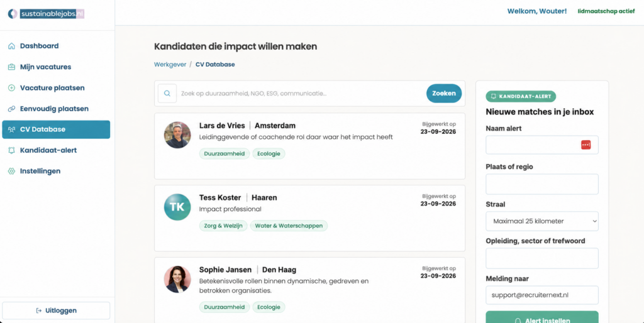
Task: Click the Melding naar email field
Action: (x=541, y=295)
